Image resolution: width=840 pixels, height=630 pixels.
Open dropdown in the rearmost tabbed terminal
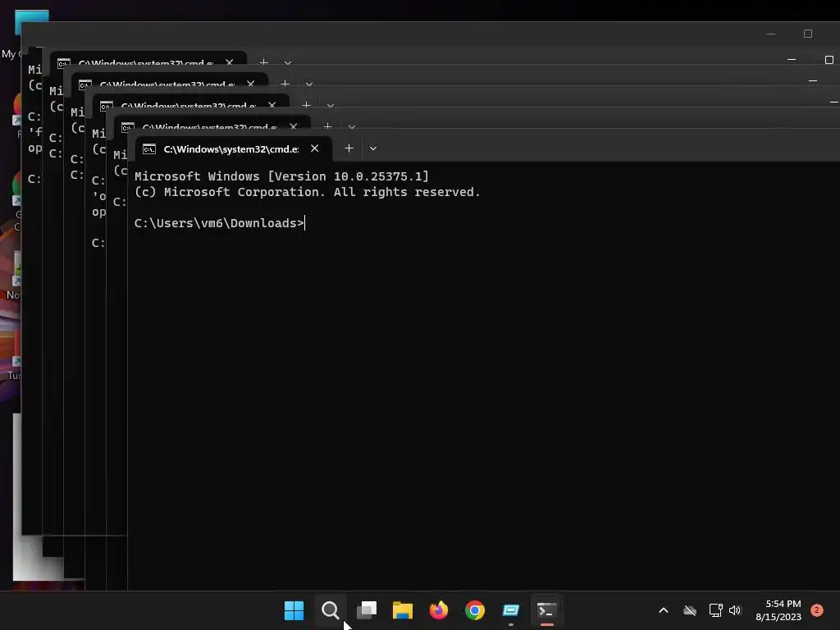coord(288,62)
